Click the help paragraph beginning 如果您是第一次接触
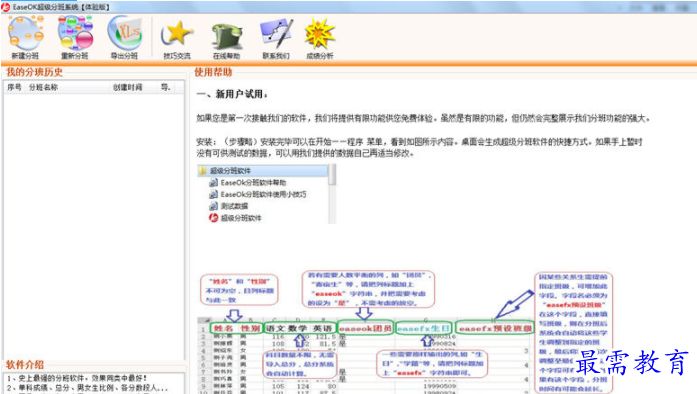Screen dimensions: 697x394 click(x=424, y=118)
